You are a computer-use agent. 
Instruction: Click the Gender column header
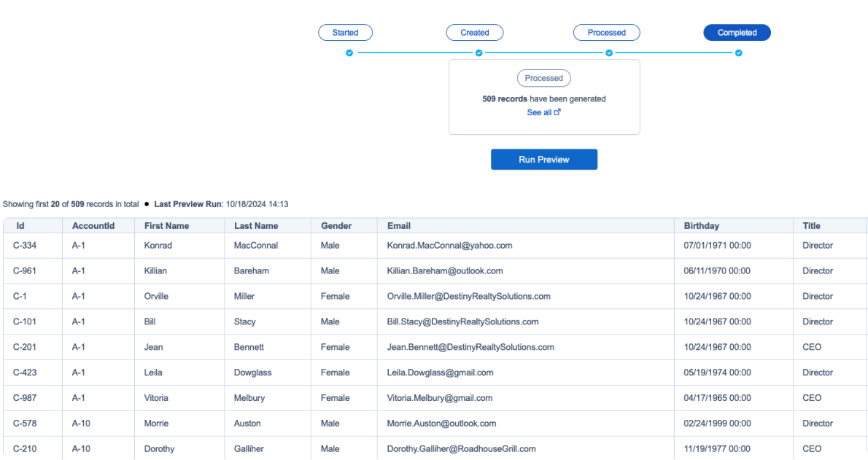point(336,226)
